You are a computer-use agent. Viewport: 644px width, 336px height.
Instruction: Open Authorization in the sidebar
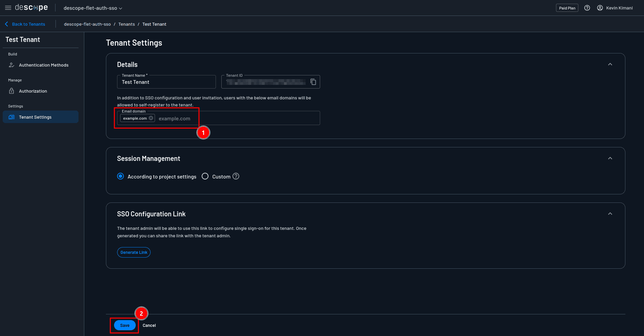pyautogui.click(x=33, y=91)
